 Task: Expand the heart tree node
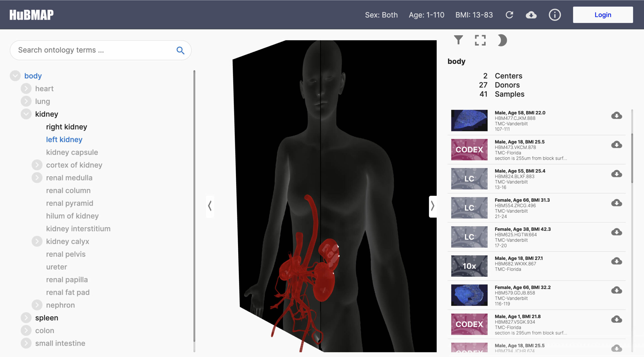[26, 89]
